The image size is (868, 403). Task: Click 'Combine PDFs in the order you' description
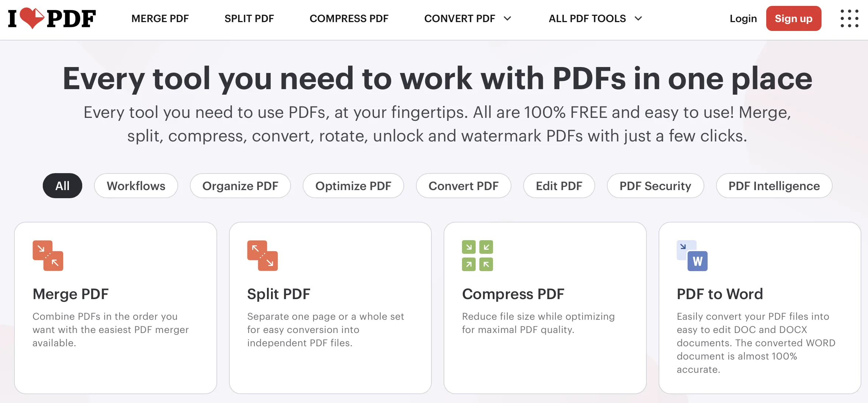105,316
